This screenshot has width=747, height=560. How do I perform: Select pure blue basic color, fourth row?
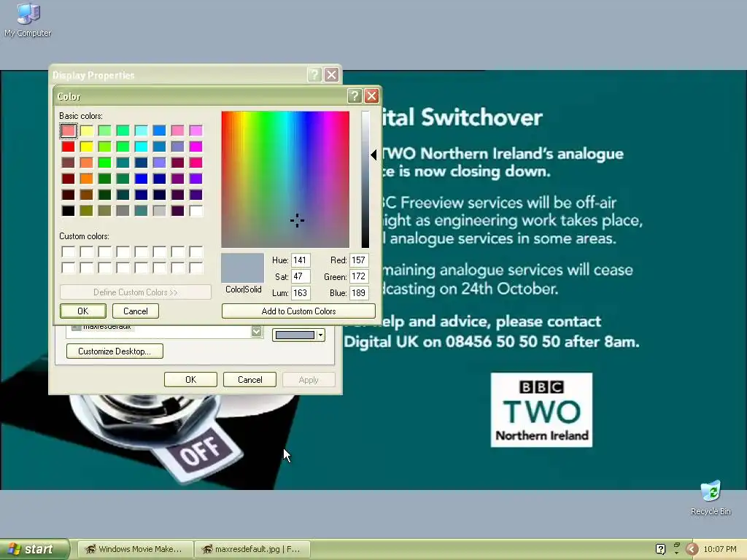tap(141, 179)
